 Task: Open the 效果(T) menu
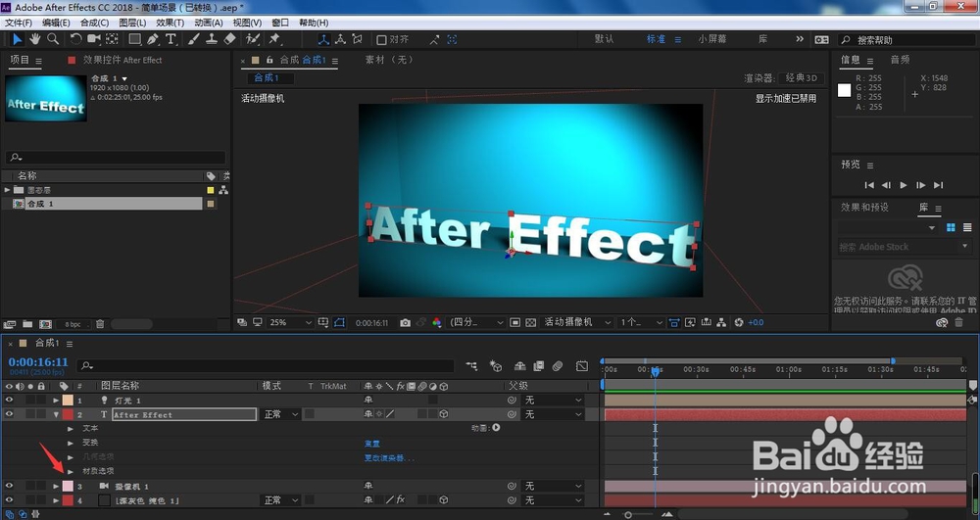click(x=170, y=23)
